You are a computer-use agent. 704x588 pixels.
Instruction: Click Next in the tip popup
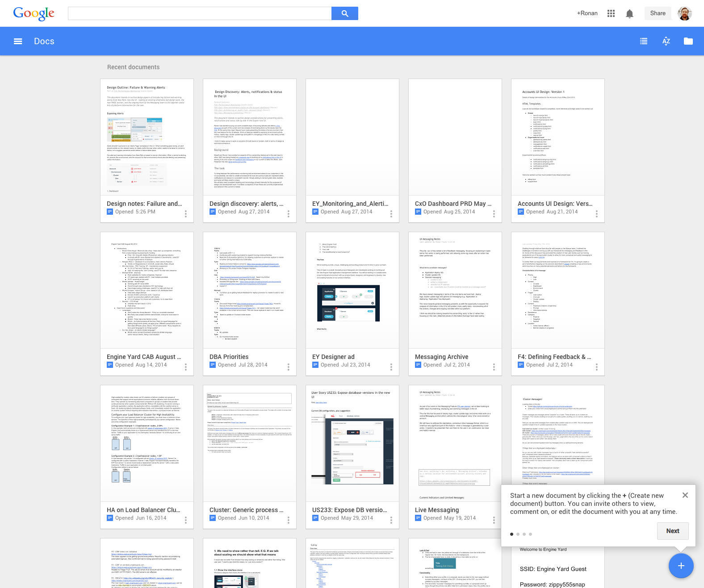coord(673,531)
